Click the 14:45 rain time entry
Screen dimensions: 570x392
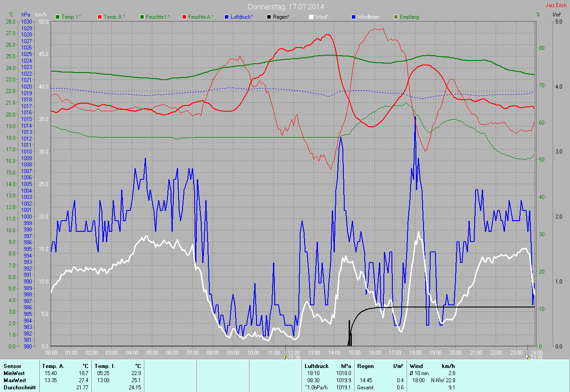click(x=366, y=380)
